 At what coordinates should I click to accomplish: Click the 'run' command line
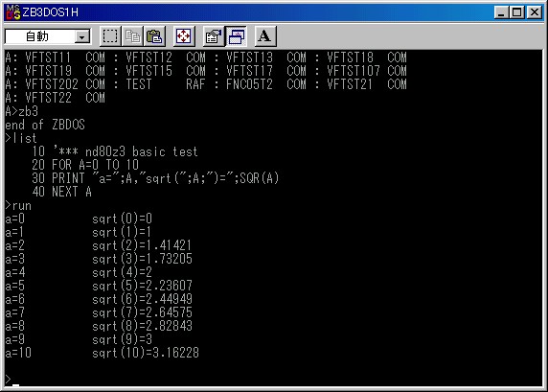pos(18,206)
